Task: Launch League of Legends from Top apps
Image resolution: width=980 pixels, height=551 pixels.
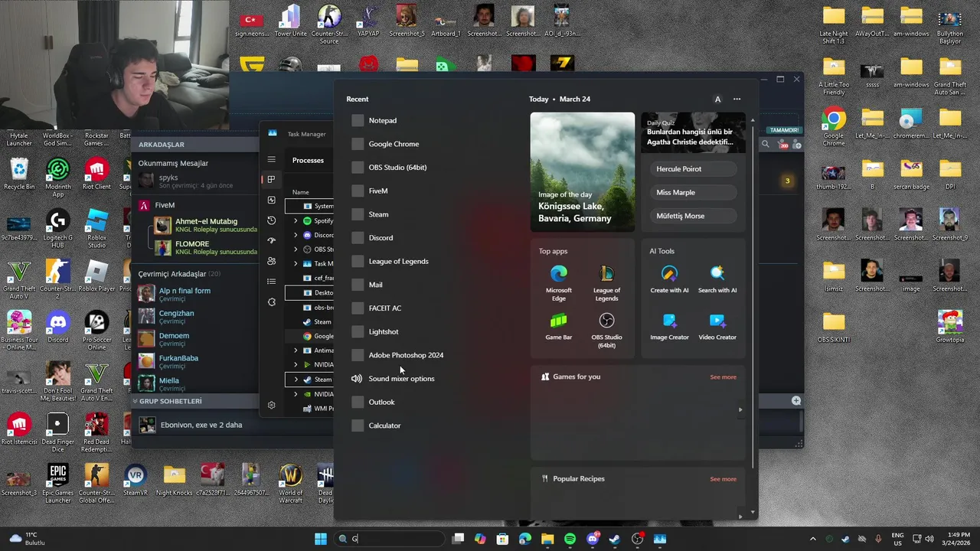Action: pyautogui.click(x=606, y=282)
